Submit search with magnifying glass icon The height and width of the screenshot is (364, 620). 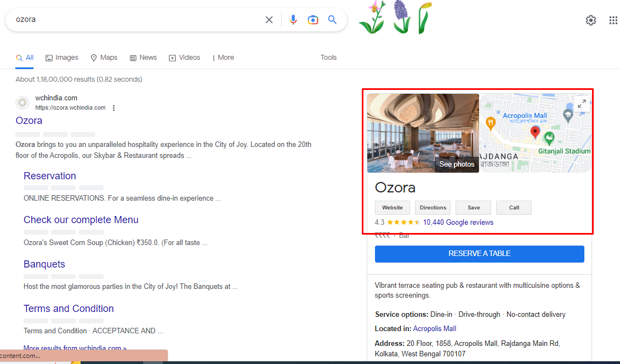(332, 19)
